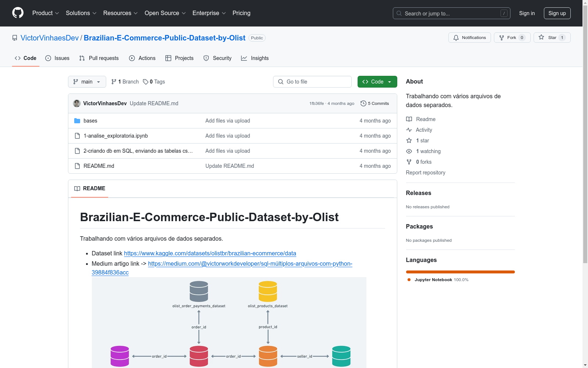Open the Update README.md latest commit message

click(x=154, y=103)
